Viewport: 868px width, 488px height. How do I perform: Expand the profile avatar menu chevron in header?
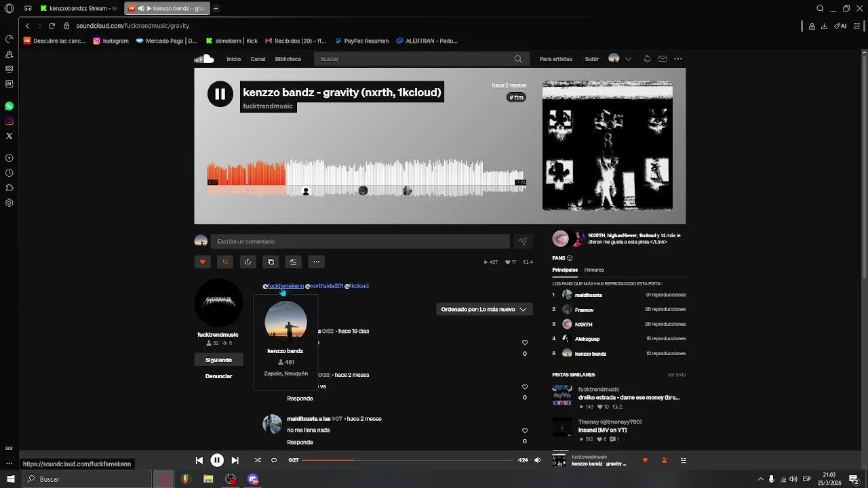[628, 59]
